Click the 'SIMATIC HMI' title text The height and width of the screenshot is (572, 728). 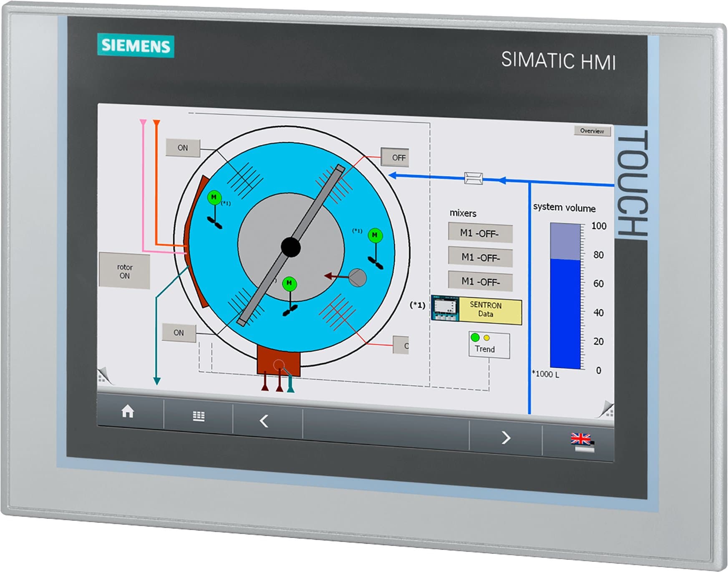click(x=558, y=61)
